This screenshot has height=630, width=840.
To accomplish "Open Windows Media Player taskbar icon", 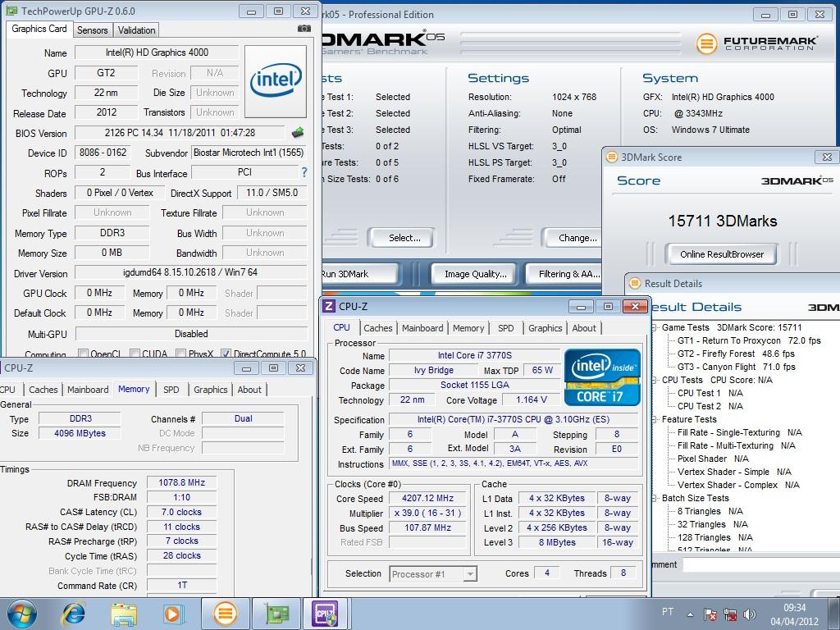I will (173, 614).
